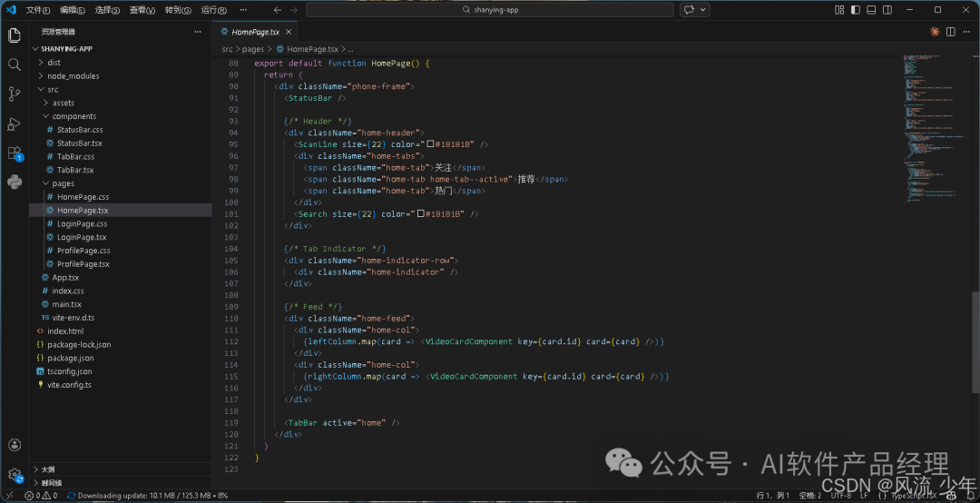Image resolution: width=980 pixels, height=503 pixels.
Task: Open App.tsx in the file tree
Action: pyautogui.click(x=65, y=277)
